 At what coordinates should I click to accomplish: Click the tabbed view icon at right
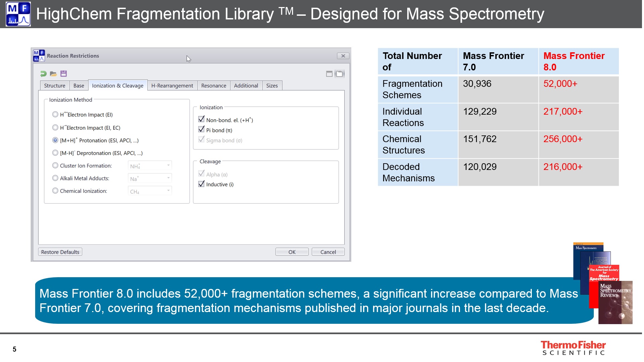340,74
